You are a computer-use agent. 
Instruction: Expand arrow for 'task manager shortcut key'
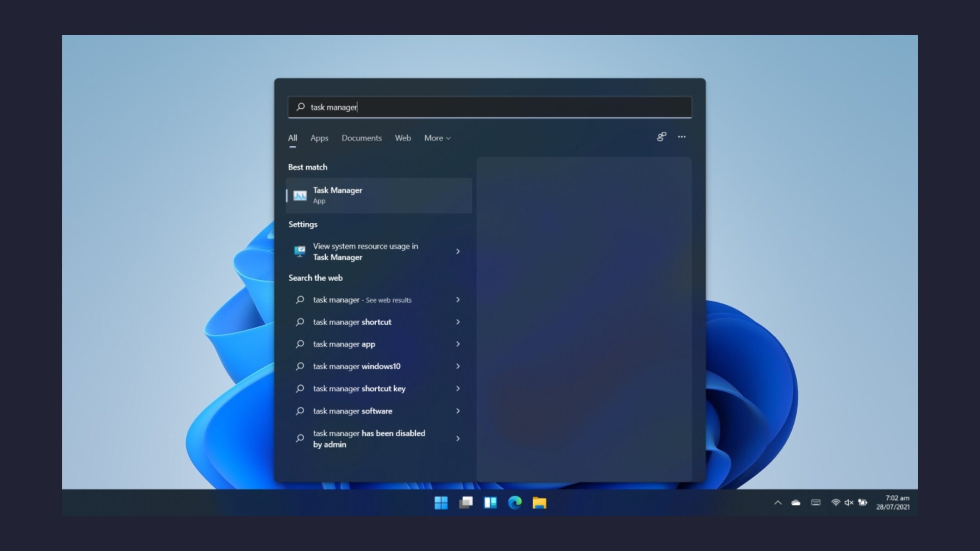tap(458, 388)
